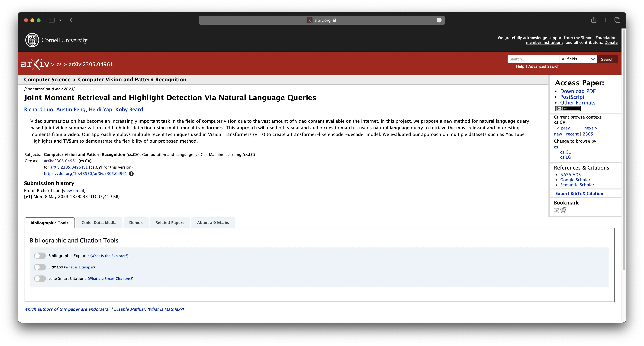Screen dimensions: 644x346
Task: Click the BibSonomy bookmark icon
Action: 557,210
